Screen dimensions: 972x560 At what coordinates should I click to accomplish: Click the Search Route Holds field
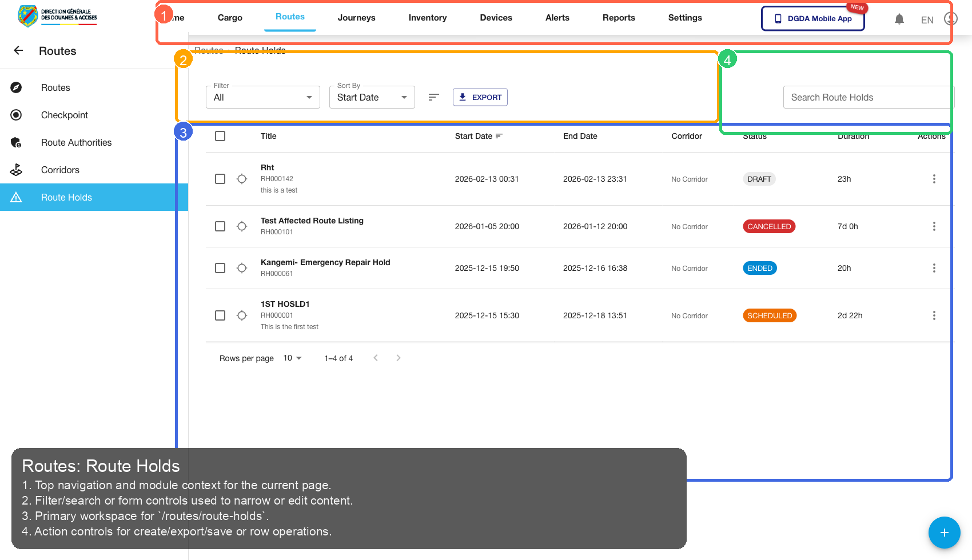[866, 97]
